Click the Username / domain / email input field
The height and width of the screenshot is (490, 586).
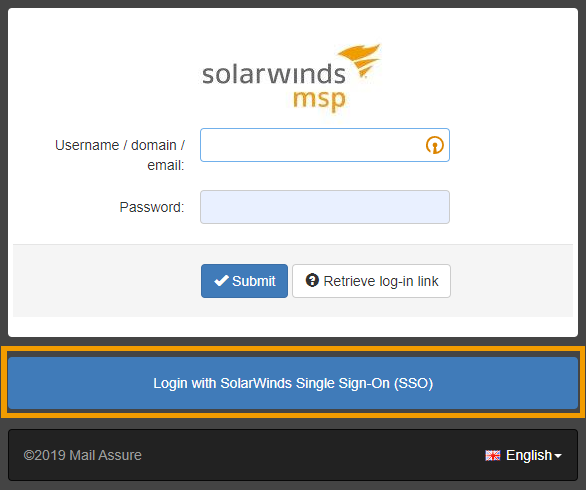point(324,145)
